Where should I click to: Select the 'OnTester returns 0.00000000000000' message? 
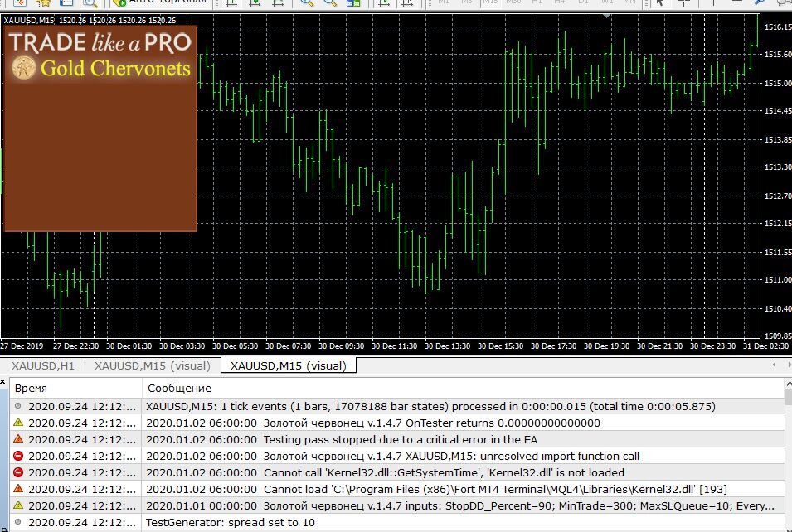(x=372, y=423)
